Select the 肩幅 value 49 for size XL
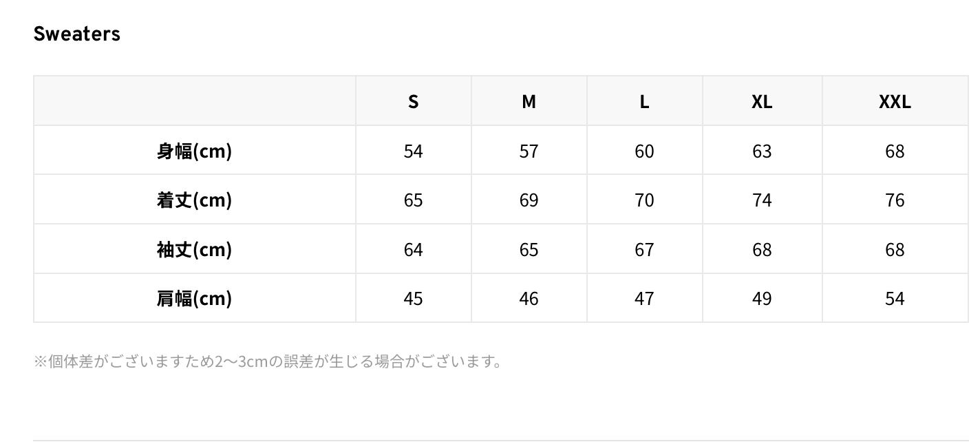Image resolution: width=980 pixels, height=442 pixels. click(x=762, y=298)
